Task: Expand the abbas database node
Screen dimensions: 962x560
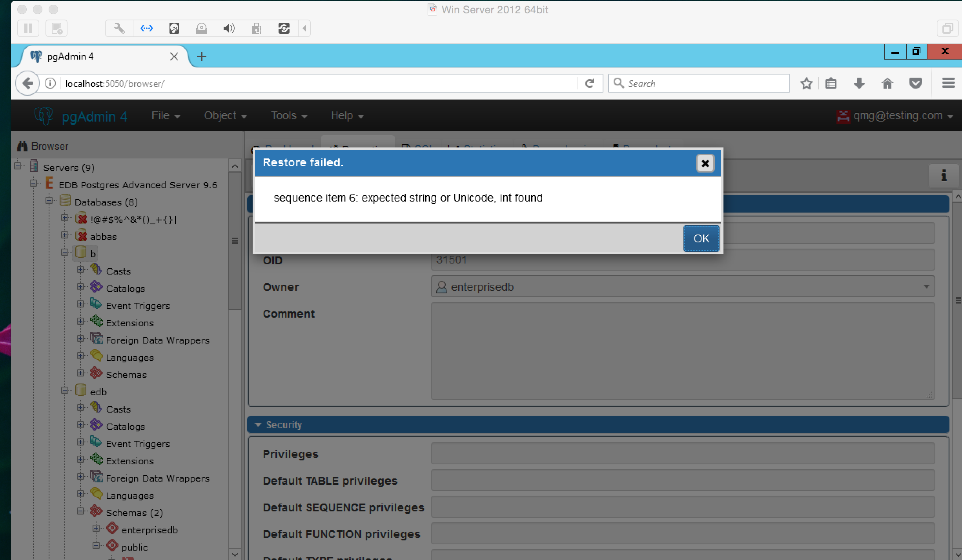Action: click(x=65, y=235)
